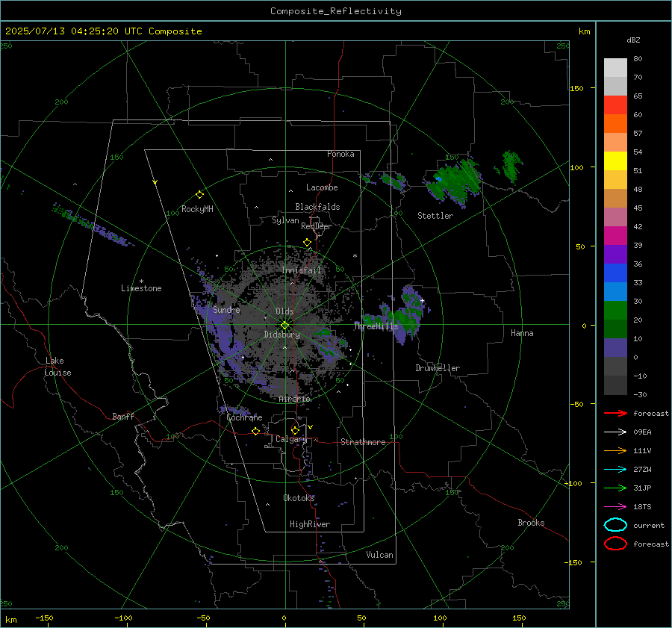
Task: Select the Strathmore label
Action: click(x=363, y=442)
